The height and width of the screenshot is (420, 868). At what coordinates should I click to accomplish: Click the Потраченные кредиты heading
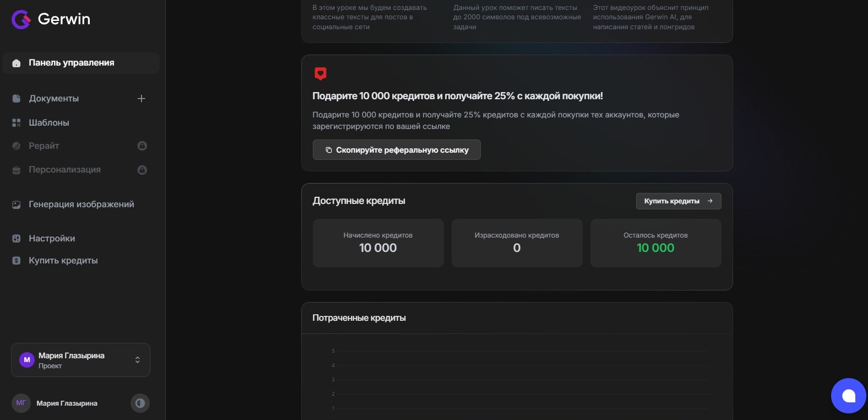359,318
